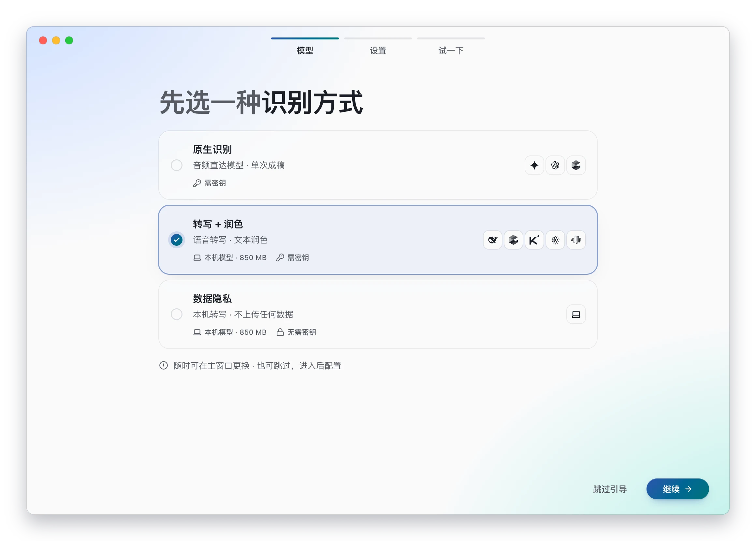Switch to the 试一下 step tab

[451, 47]
